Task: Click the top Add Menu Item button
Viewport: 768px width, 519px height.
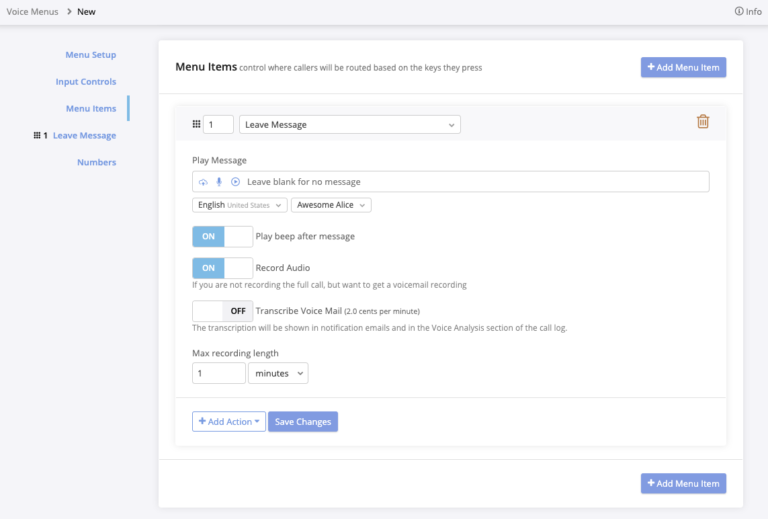Action: [683, 67]
